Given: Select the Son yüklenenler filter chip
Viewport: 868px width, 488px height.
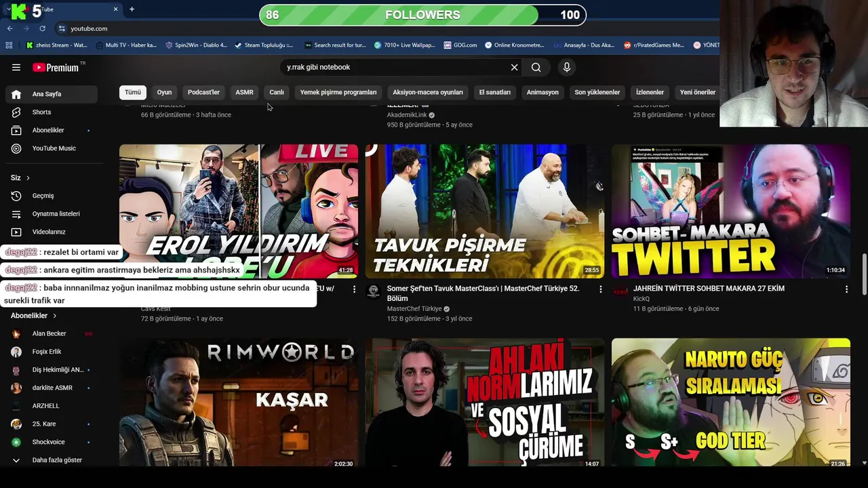Looking at the screenshot, I should pyautogui.click(x=597, y=92).
